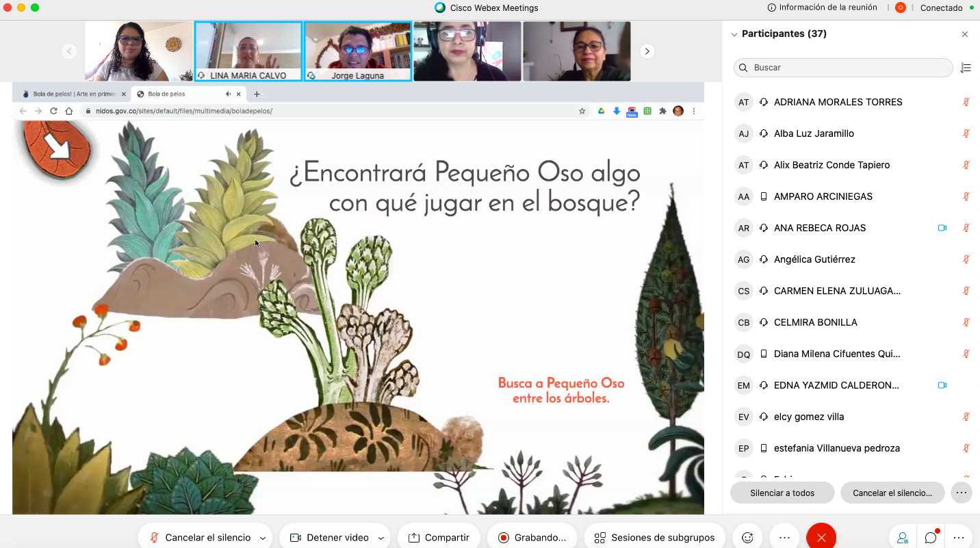Viewport: 980px width, 548px height.
Task: Click the Compartir share button
Action: 439,538
